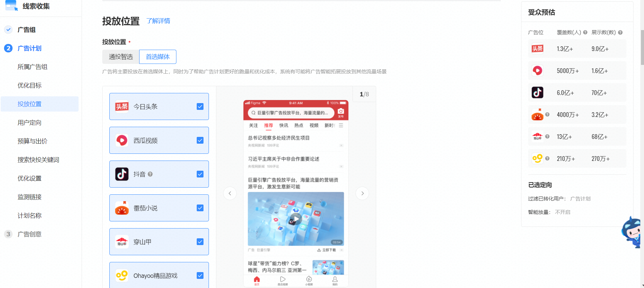Click the camera 发布 icon in phone preview
644x288 pixels.
(x=341, y=113)
